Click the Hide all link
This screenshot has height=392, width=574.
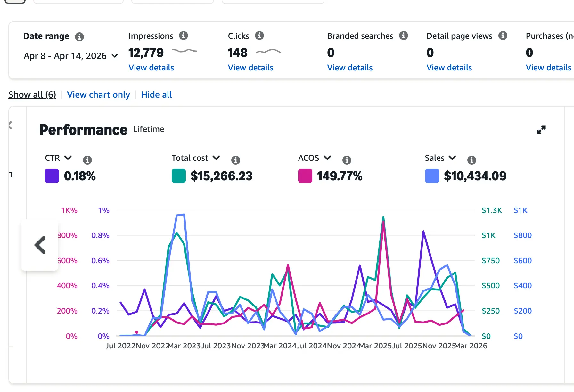pyautogui.click(x=156, y=95)
